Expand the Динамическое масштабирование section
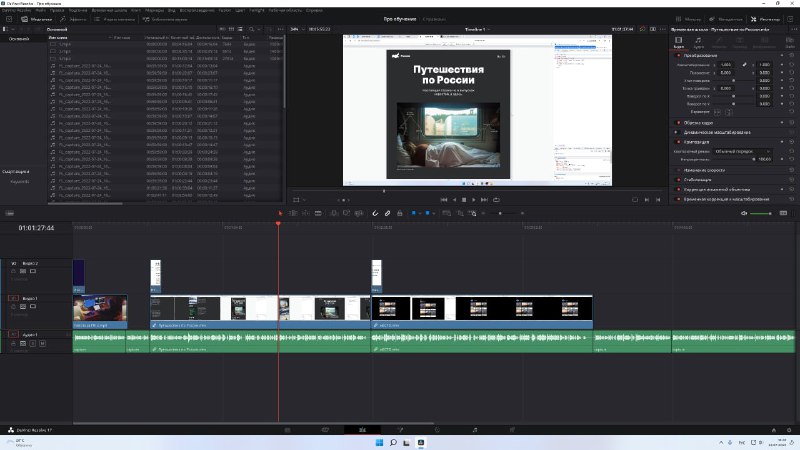Viewport: 800px width, 450px height. 717,132
